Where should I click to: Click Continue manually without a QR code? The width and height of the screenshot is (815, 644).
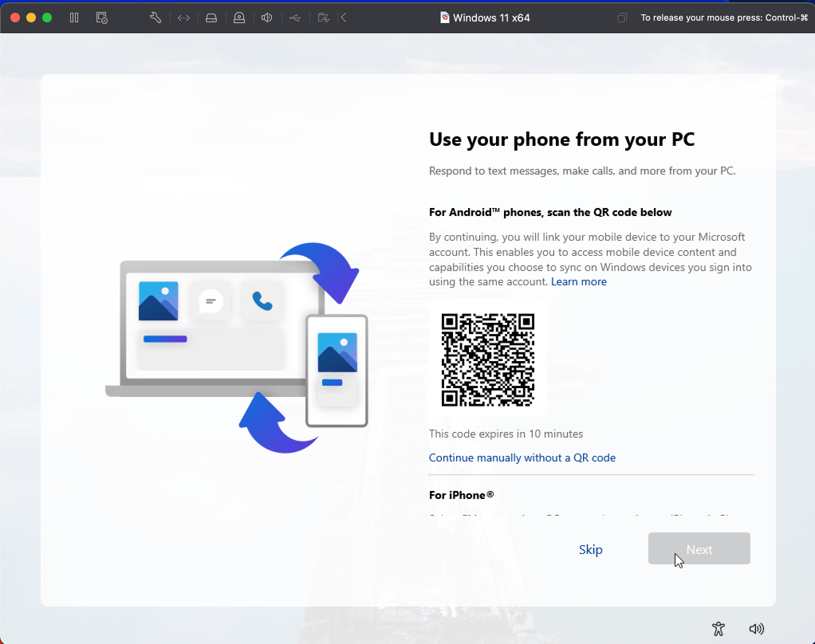tap(522, 457)
